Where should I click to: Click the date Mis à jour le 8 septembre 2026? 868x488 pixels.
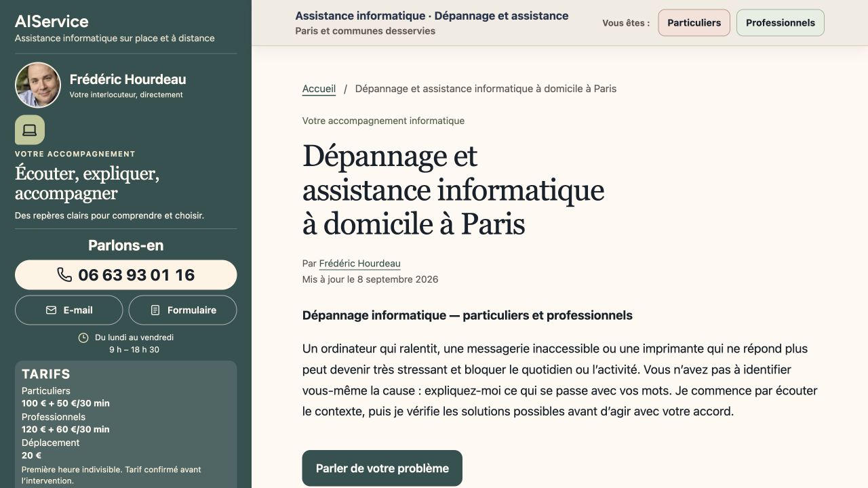[x=370, y=279]
